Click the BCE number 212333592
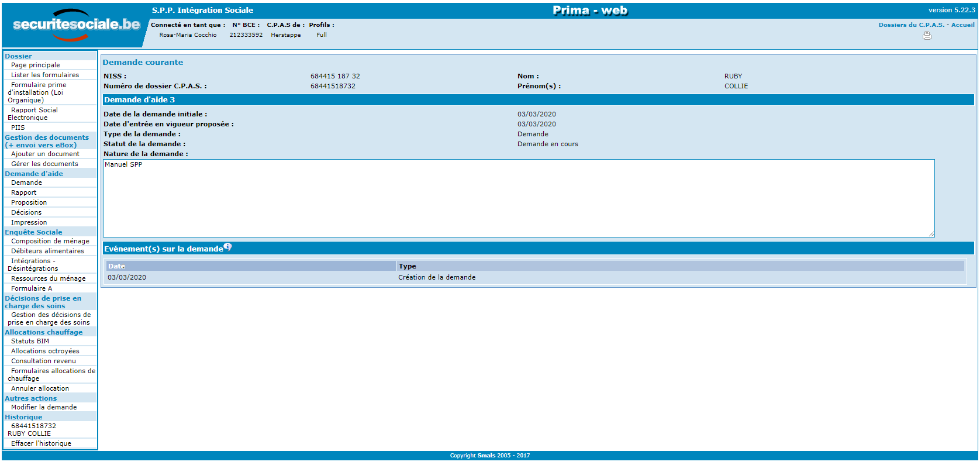The width and height of the screenshot is (980, 465). pyautogui.click(x=246, y=35)
